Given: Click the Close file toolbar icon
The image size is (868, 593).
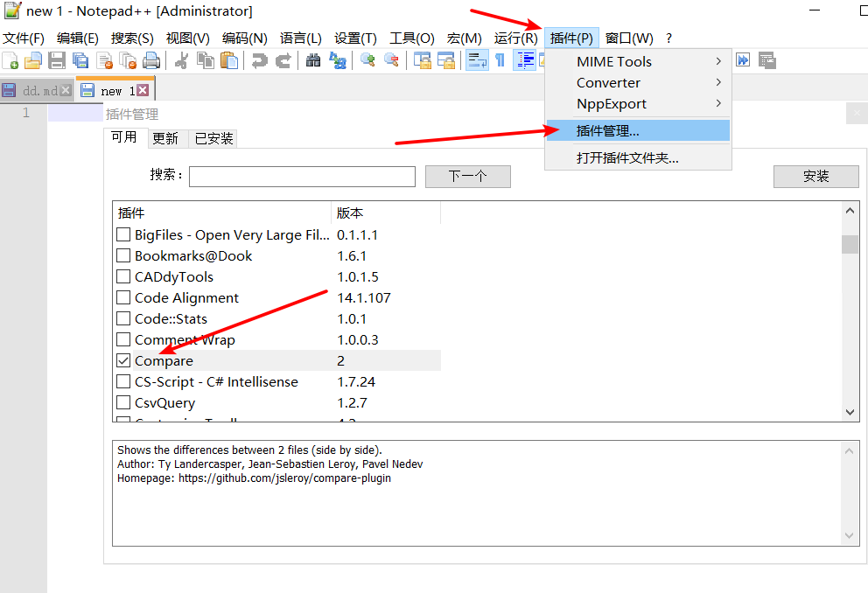Looking at the screenshot, I should [x=104, y=60].
